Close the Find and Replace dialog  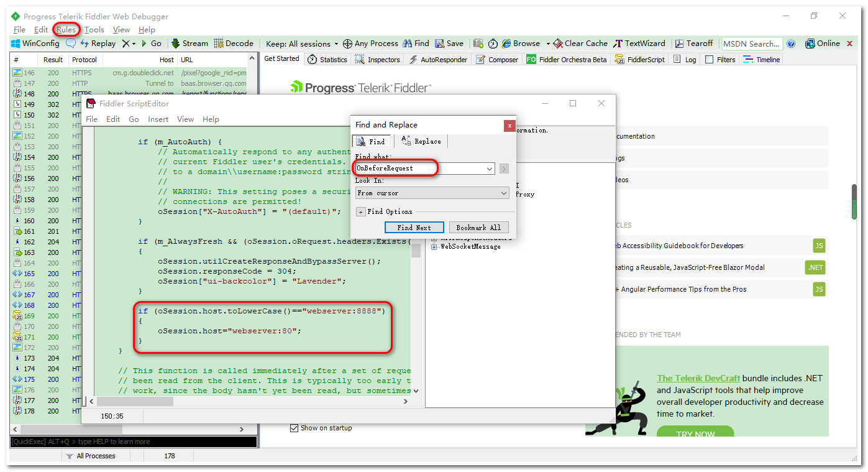point(509,126)
